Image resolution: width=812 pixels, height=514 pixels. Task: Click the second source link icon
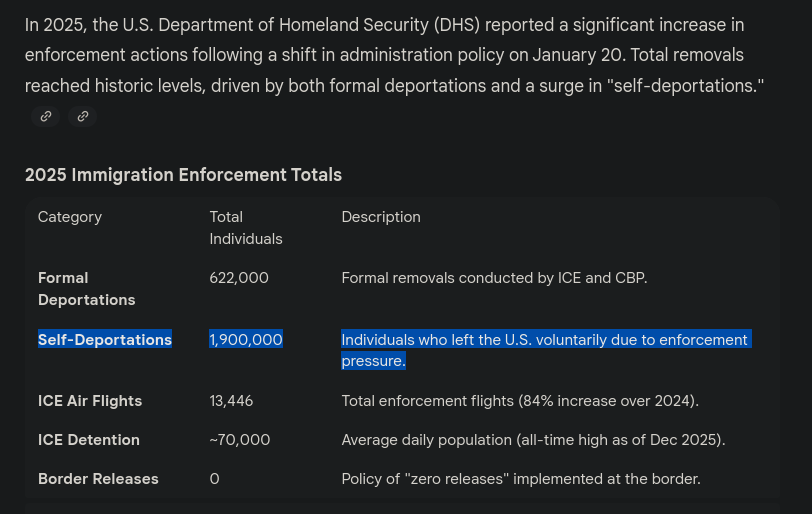(83, 117)
